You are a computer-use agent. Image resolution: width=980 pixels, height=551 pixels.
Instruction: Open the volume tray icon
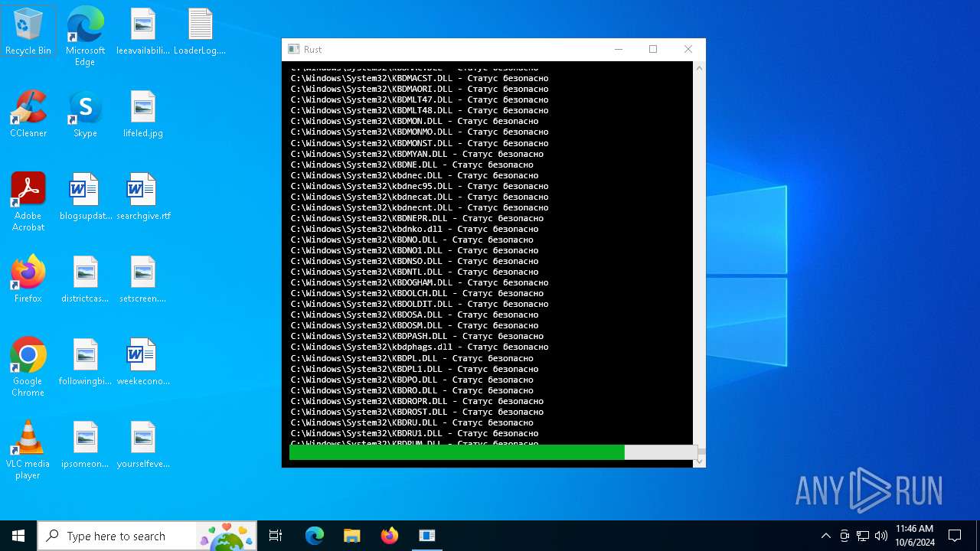pyautogui.click(x=881, y=536)
